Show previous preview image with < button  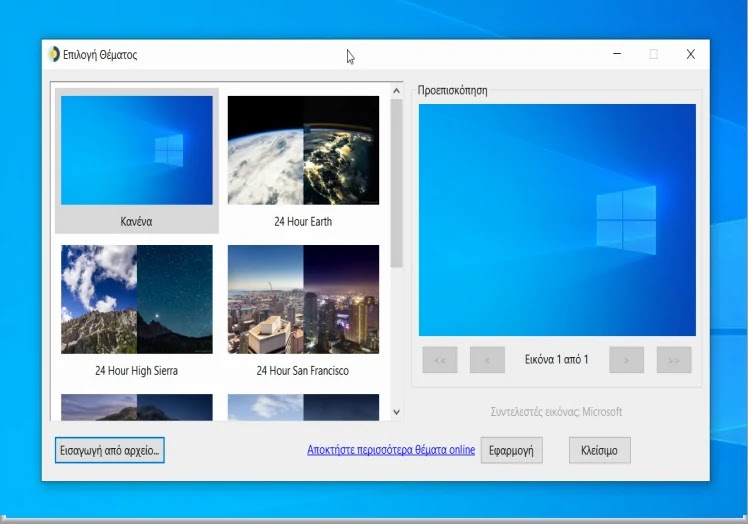coord(487,360)
